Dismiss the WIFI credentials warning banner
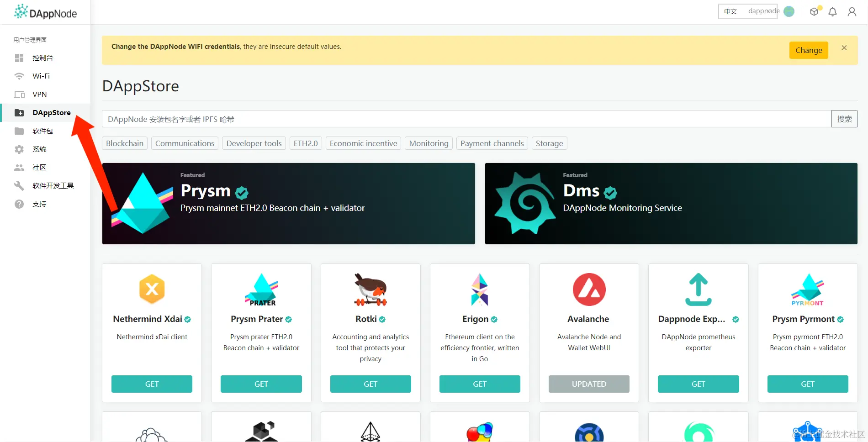Viewport: 868px width, 442px height. click(x=844, y=48)
